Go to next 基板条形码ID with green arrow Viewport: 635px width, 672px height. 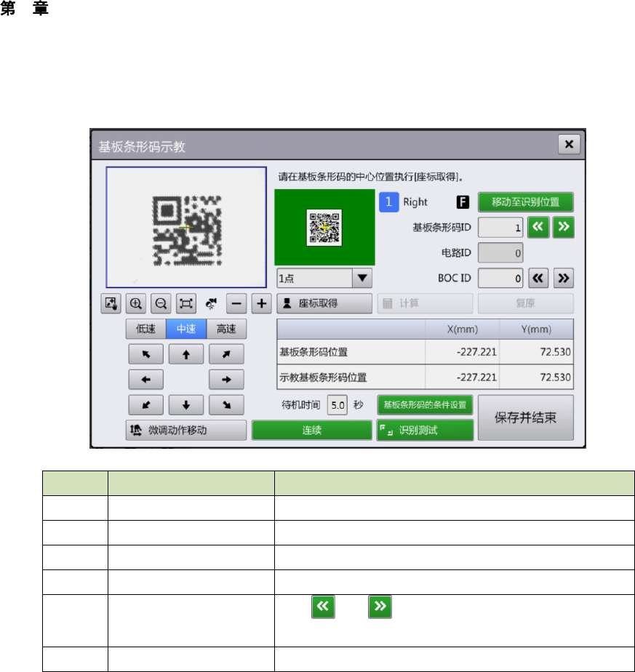(564, 227)
